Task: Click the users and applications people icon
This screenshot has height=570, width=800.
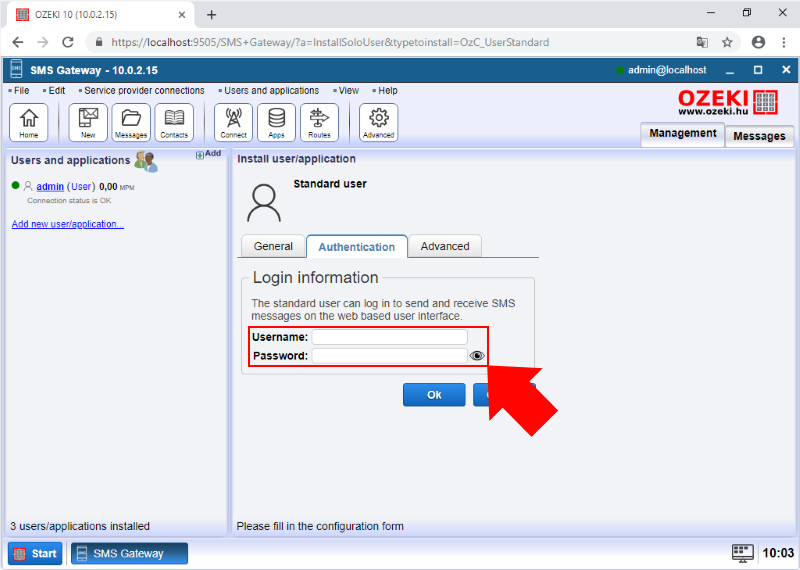Action: (146, 161)
